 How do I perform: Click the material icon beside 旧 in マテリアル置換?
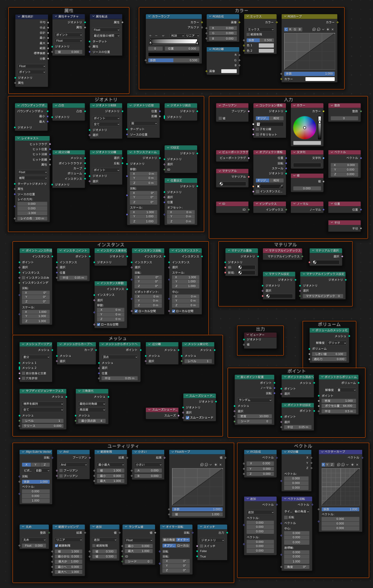240,267
